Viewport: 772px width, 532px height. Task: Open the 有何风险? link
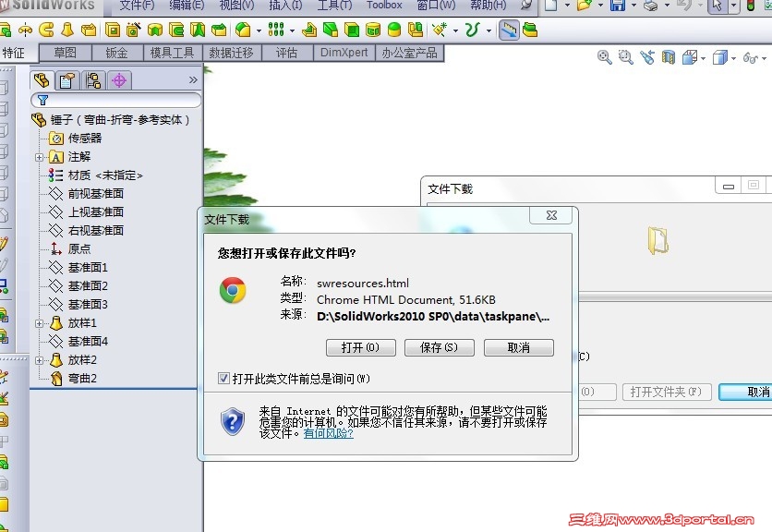point(328,433)
